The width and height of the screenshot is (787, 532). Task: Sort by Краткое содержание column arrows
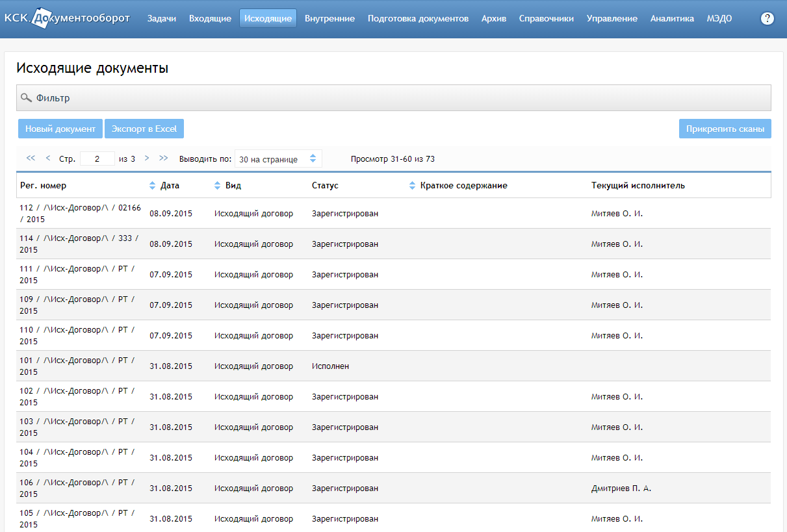coord(413,186)
